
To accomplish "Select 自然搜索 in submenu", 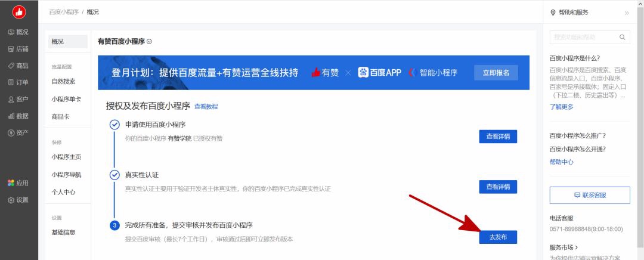I will pos(64,82).
